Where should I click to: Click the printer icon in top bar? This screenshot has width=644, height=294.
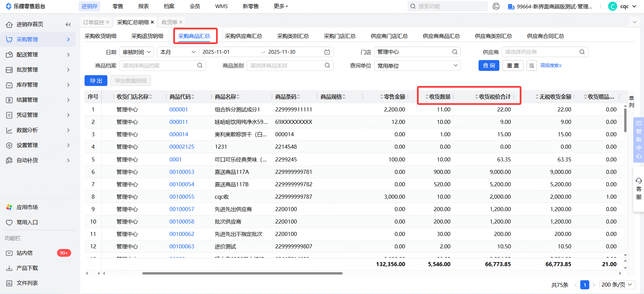tap(496, 6)
